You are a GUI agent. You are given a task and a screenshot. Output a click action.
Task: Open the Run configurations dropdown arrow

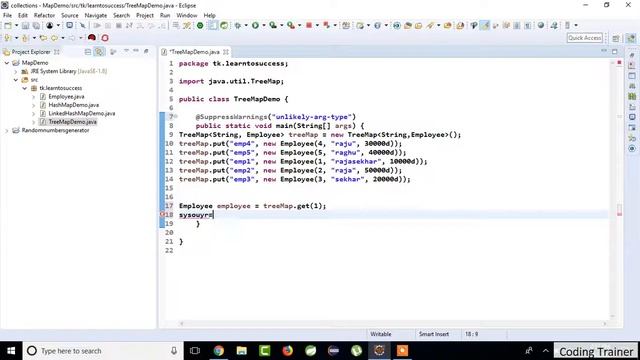click(264, 25)
